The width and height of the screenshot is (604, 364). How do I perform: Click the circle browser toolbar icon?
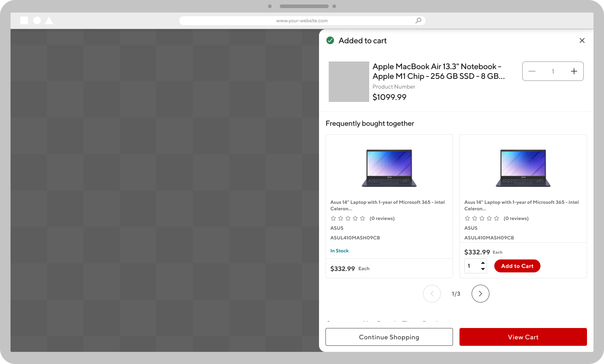[x=37, y=20]
